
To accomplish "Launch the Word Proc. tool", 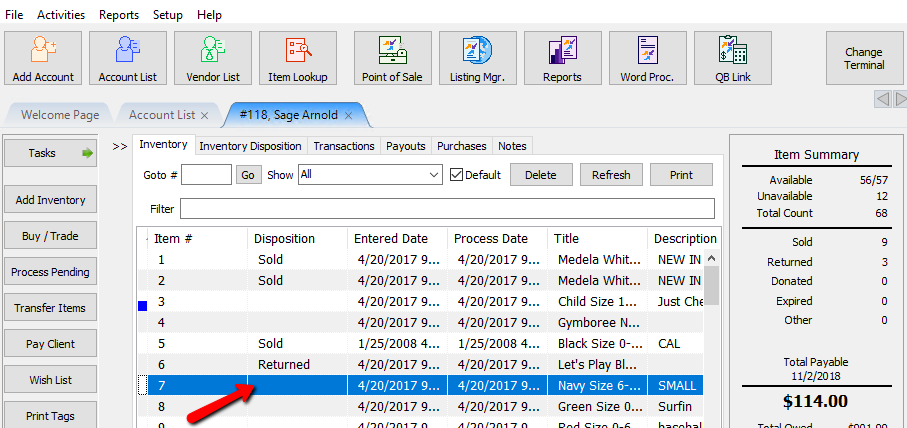I will (648, 58).
